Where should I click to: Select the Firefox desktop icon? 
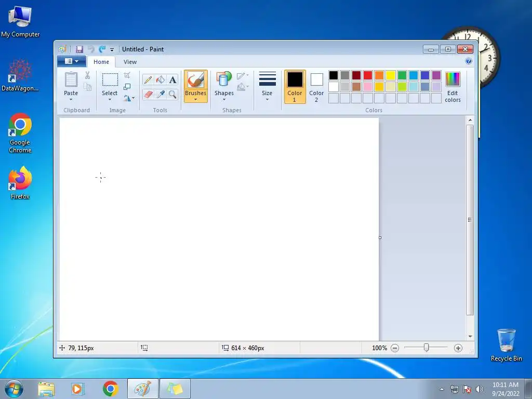20,183
